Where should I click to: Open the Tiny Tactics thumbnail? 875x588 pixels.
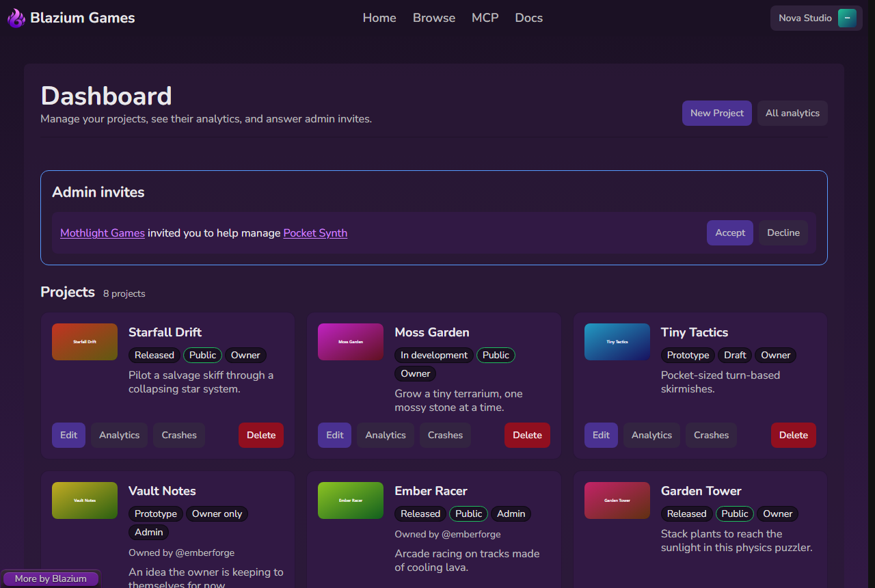[617, 342]
